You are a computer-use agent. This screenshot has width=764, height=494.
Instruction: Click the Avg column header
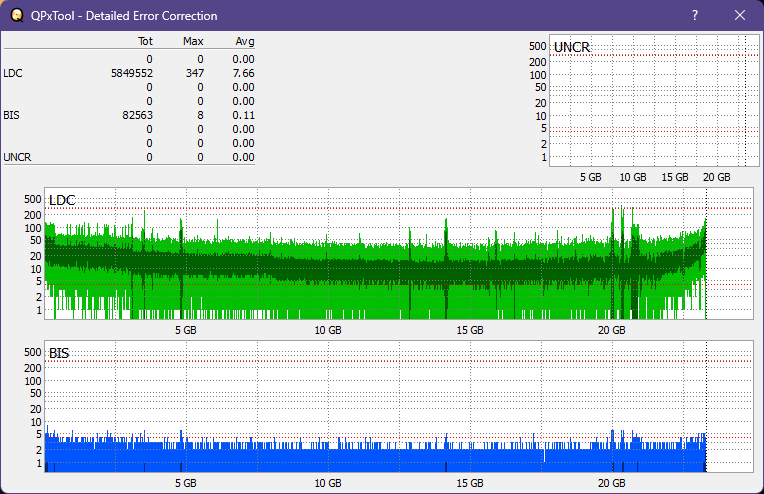[x=245, y=41]
